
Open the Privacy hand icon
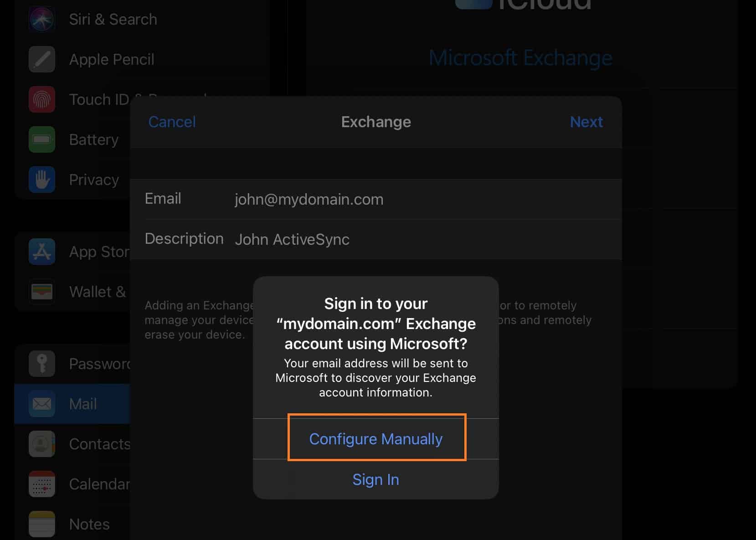point(42,180)
